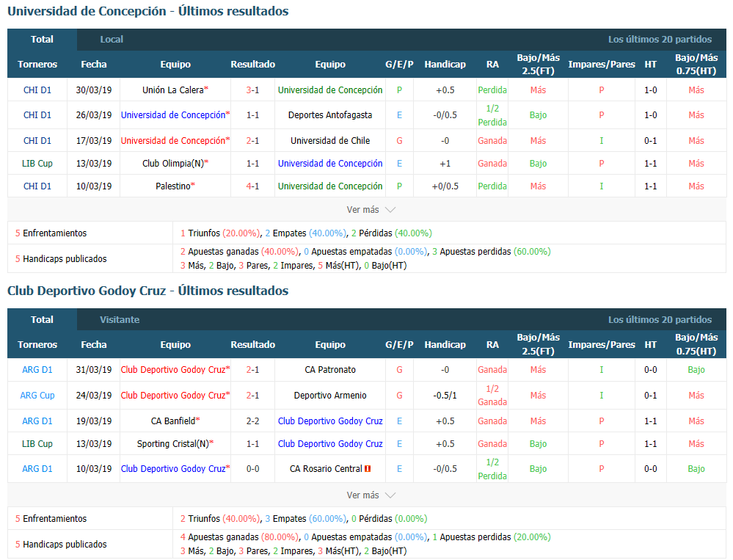The image size is (733, 560).
Task: Open the 'Los últimos 20 partidos' selector in Godoy Cruz table
Action: 660,320
